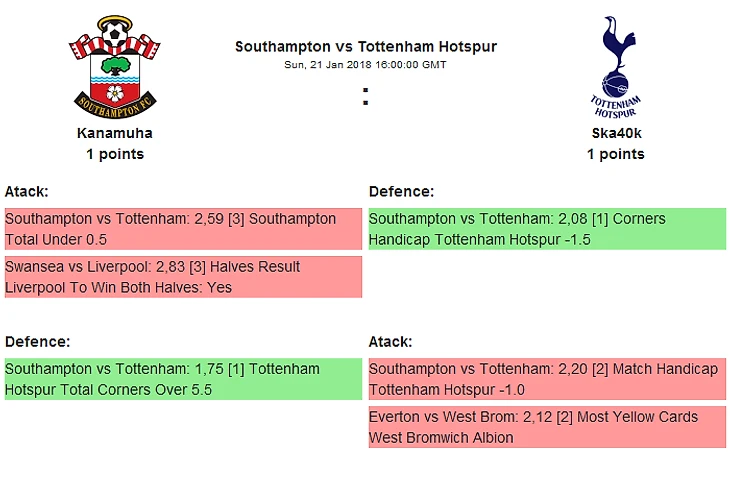The image size is (730, 480).
Task: Click the colon score separator
Action: pyautogui.click(x=366, y=97)
